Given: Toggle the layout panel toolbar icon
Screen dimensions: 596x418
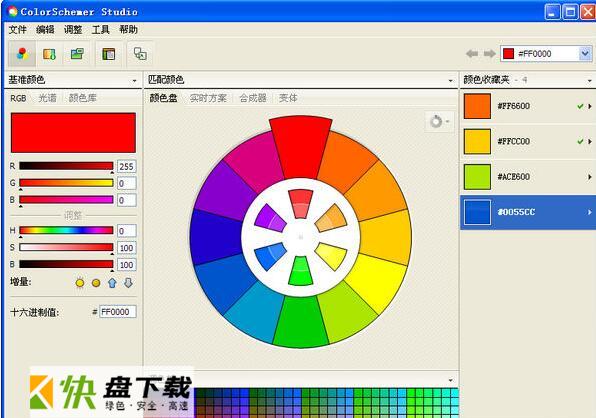Looking at the screenshot, I should coord(108,54).
